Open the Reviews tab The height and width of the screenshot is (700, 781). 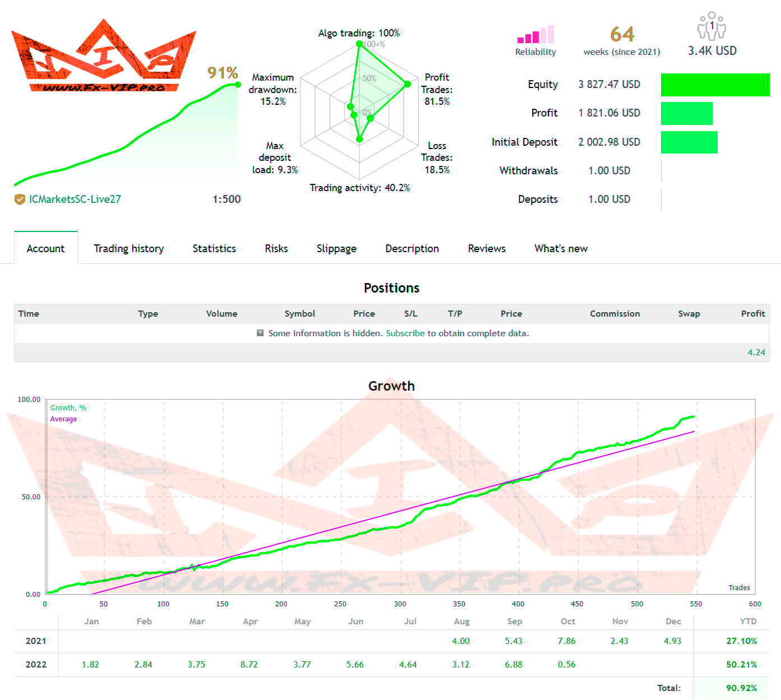[487, 248]
